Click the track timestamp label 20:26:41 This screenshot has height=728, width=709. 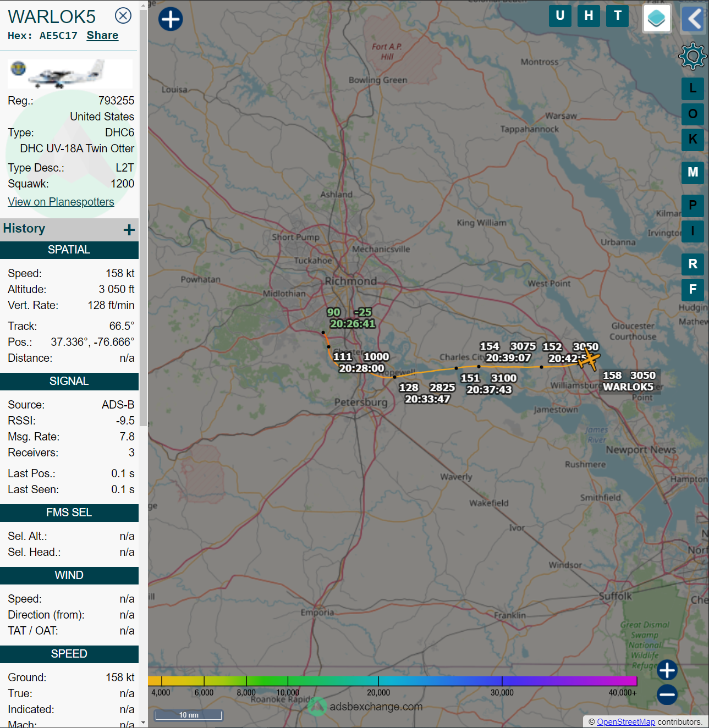point(353,324)
